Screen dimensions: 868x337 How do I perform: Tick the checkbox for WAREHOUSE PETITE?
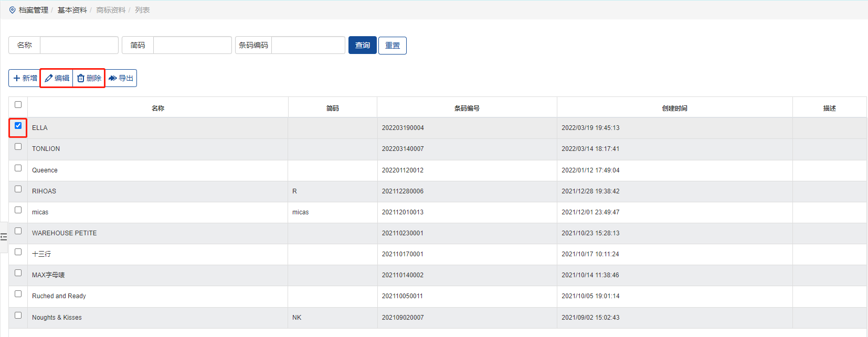[18, 231]
